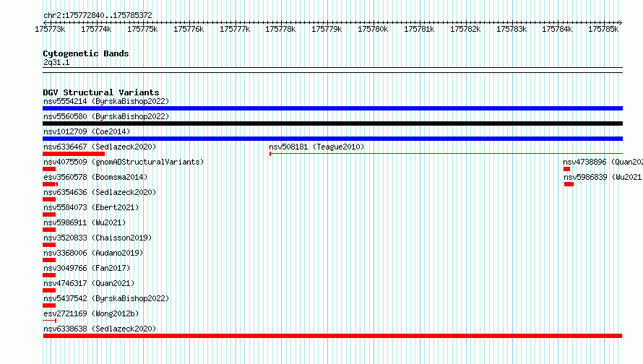Open variant nsv5560580 (ByrskaBishop2022) label
This screenshot has width=643, height=364.
106,116
